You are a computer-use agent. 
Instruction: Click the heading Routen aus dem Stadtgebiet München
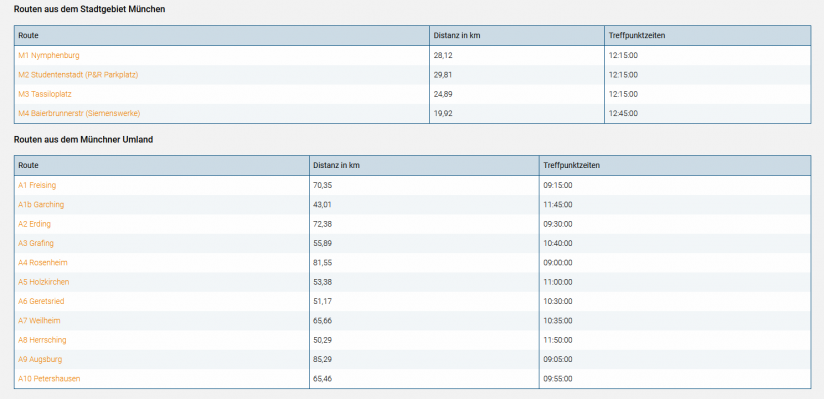[x=89, y=9]
